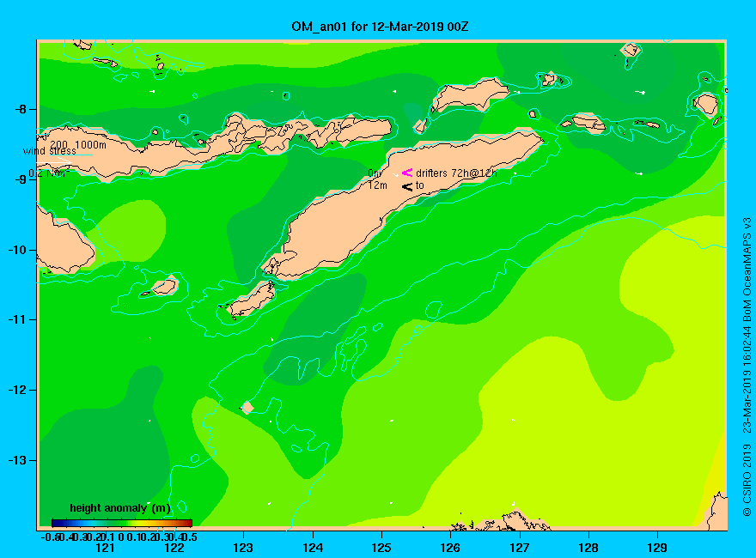Click the dark red end of the height anomaly colorbar
This screenshot has height=558, width=756.
[187, 523]
